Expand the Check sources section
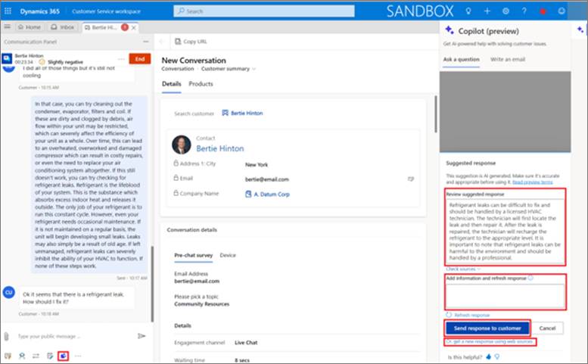 tap(462, 269)
